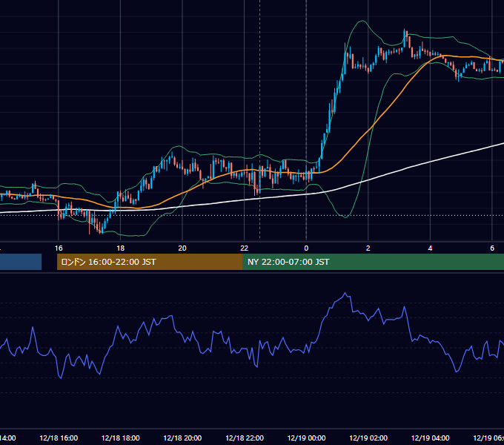
Task: Click the 12/19 04:00 time axis label
Action: coord(431,438)
